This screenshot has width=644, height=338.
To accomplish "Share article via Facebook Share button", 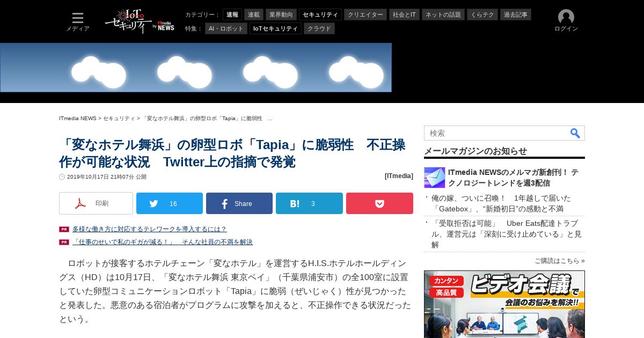I will coord(239,203).
